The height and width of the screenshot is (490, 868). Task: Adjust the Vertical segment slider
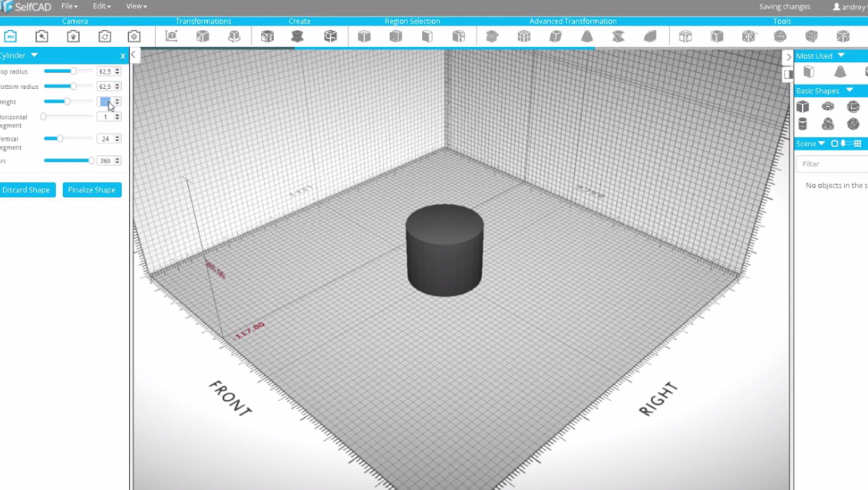[60, 138]
